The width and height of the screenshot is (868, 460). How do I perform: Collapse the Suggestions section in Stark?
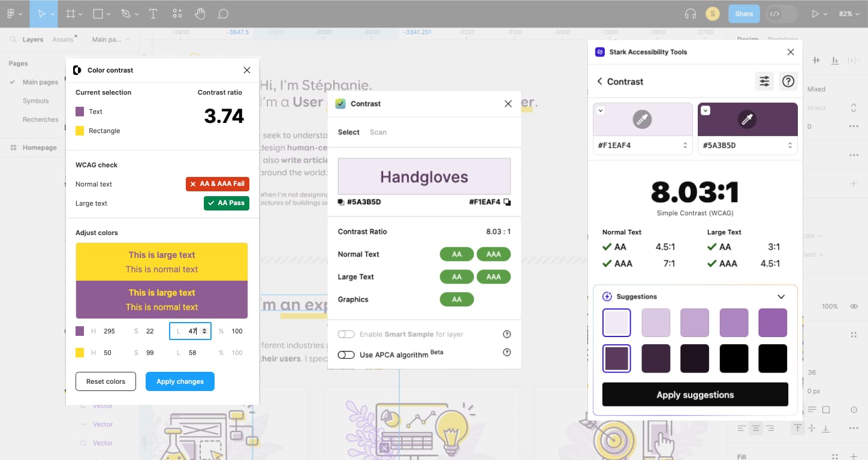click(x=780, y=296)
